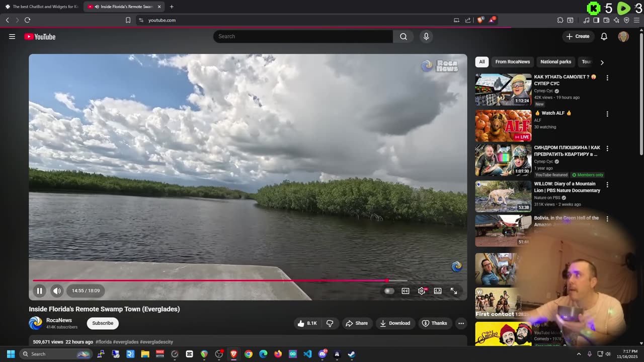This screenshot has width=644, height=362.
Task: Click the #everglades hashtag
Action: (x=126, y=342)
